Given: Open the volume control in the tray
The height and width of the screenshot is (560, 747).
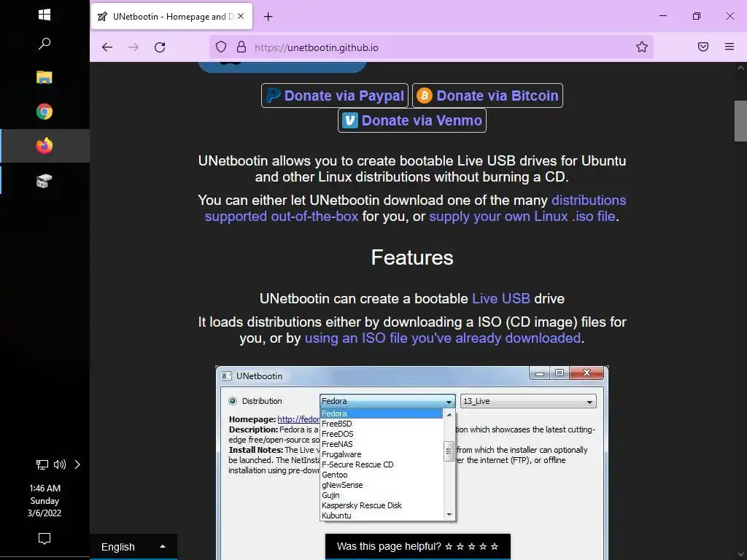Looking at the screenshot, I should tap(60, 464).
